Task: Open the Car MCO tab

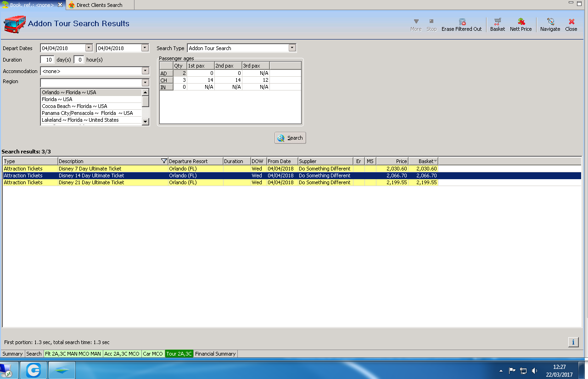Action: coord(153,354)
